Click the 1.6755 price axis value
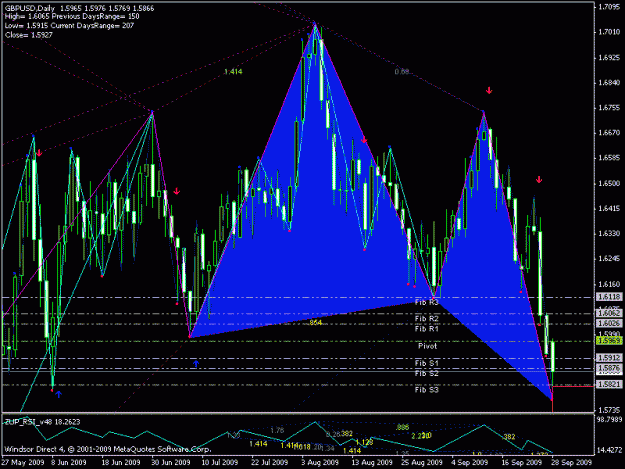 [609, 108]
